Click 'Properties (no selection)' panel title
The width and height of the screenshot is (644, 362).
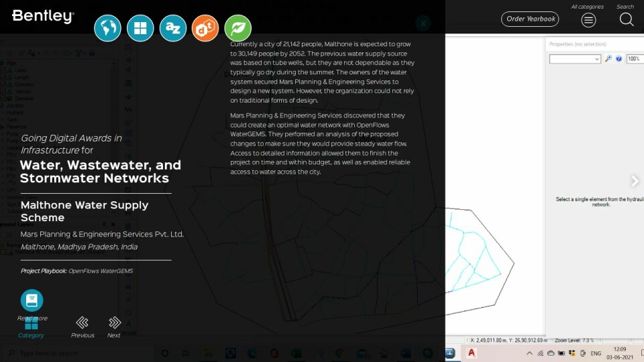click(x=578, y=44)
